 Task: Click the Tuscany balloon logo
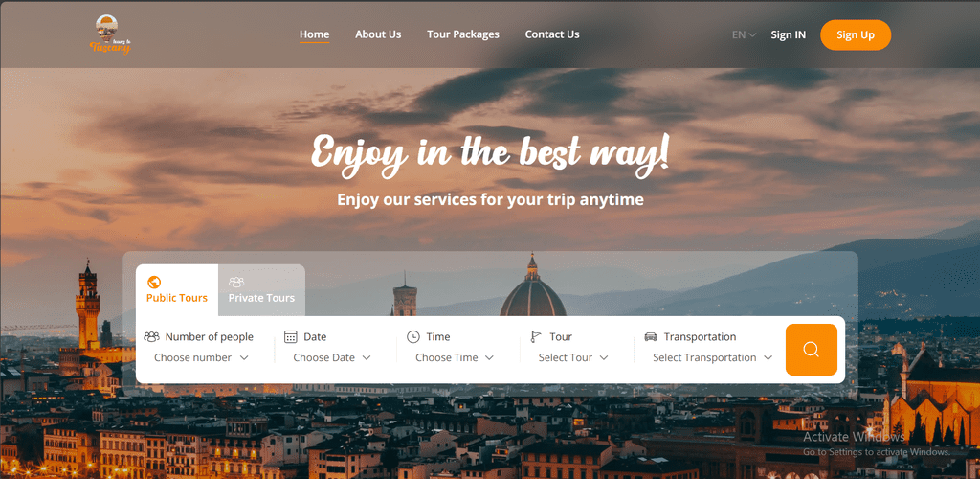tap(110, 35)
